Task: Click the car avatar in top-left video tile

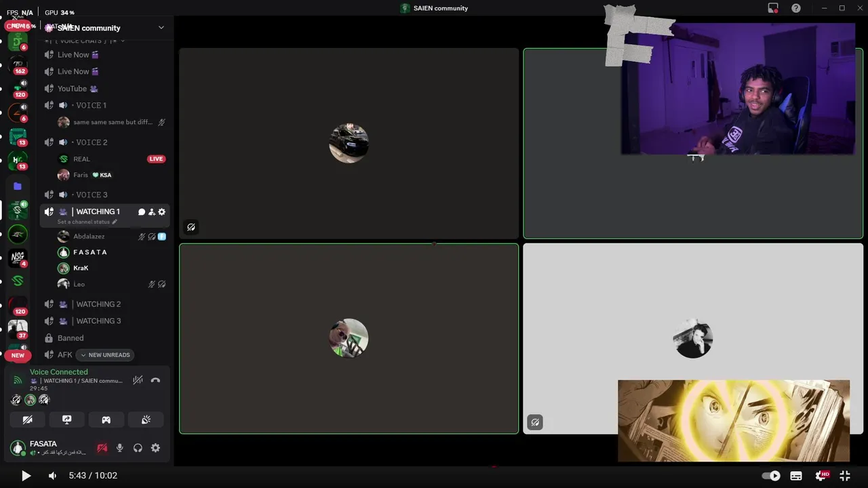Action: 349,143
